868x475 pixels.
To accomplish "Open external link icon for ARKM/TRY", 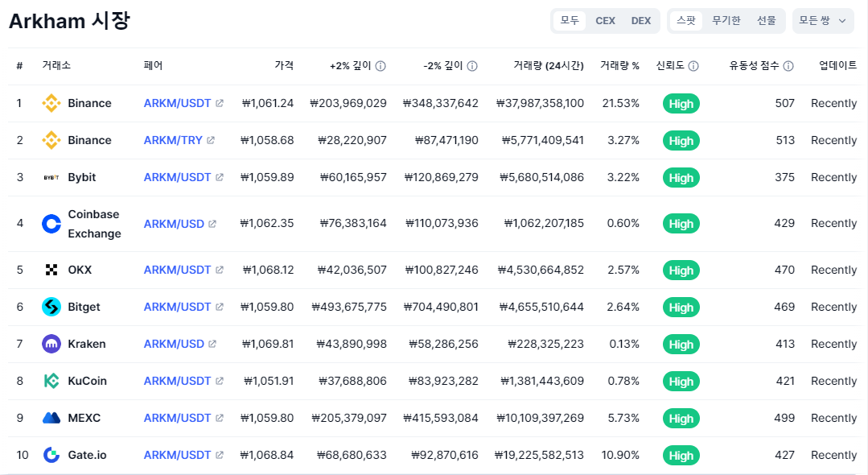I will (x=210, y=140).
